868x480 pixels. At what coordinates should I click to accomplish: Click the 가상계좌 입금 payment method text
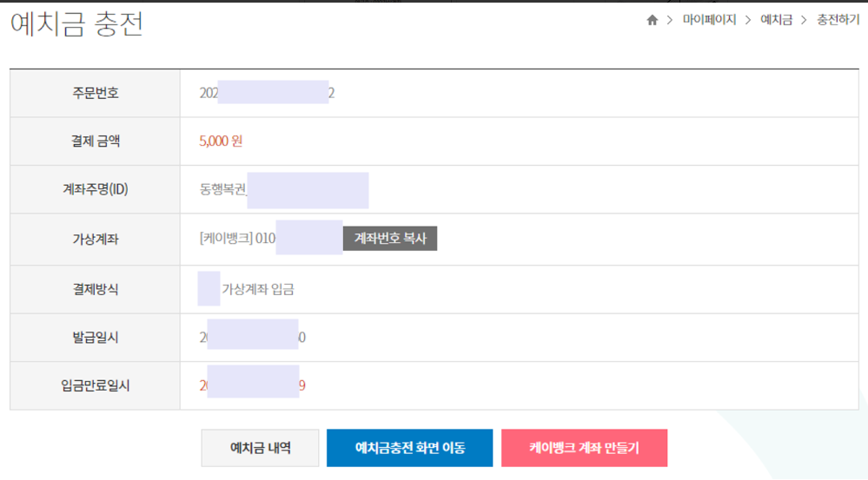[x=258, y=289]
